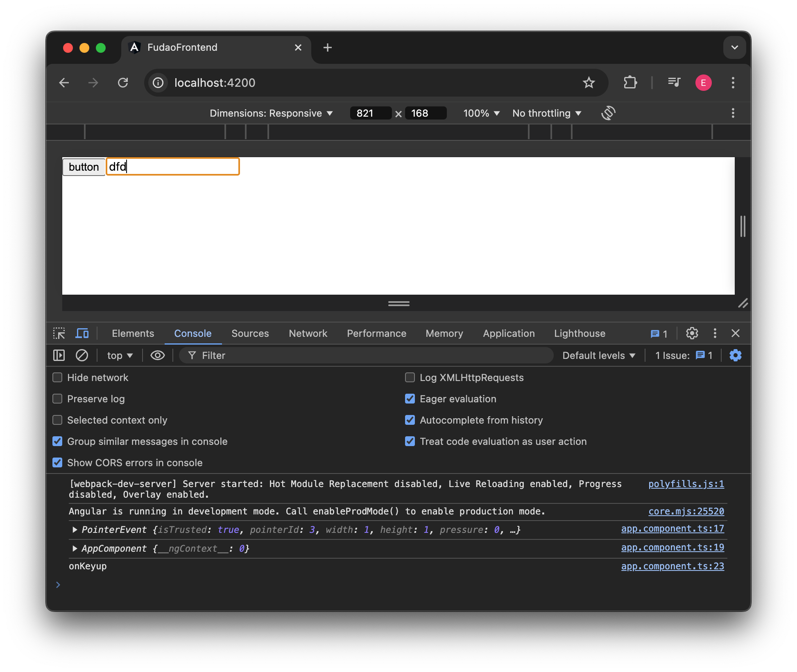Click into the text input field
797x672 pixels.
click(173, 167)
